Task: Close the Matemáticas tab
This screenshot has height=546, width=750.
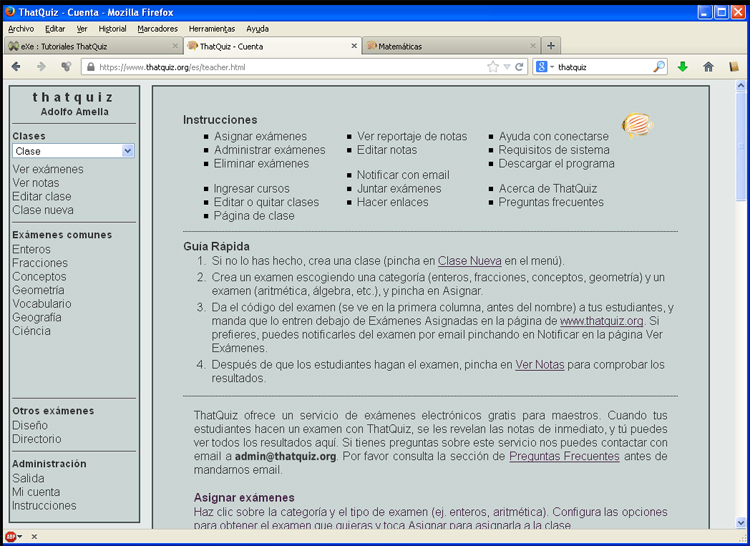Action: point(533,46)
